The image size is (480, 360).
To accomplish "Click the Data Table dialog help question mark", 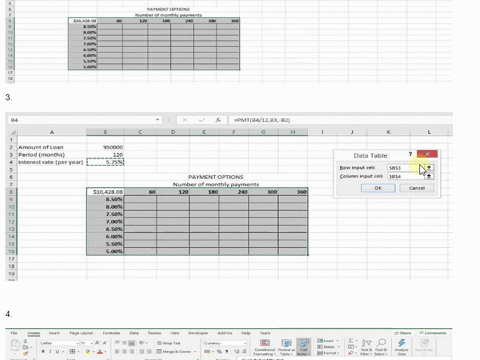I will click(x=410, y=154).
